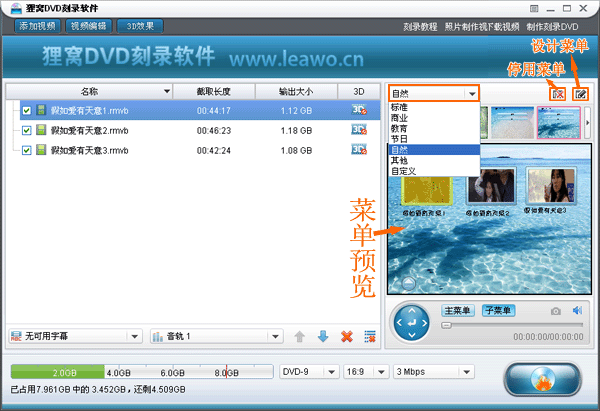
Task: Click 3D icon for 假如爱有天意3.rmvb row
Action: pos(359,149)
